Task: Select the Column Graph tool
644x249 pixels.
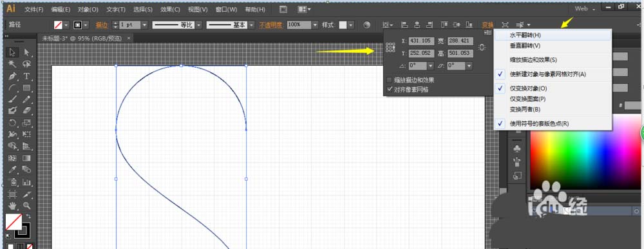Action: pyautogui.click(x=26, y=182)
